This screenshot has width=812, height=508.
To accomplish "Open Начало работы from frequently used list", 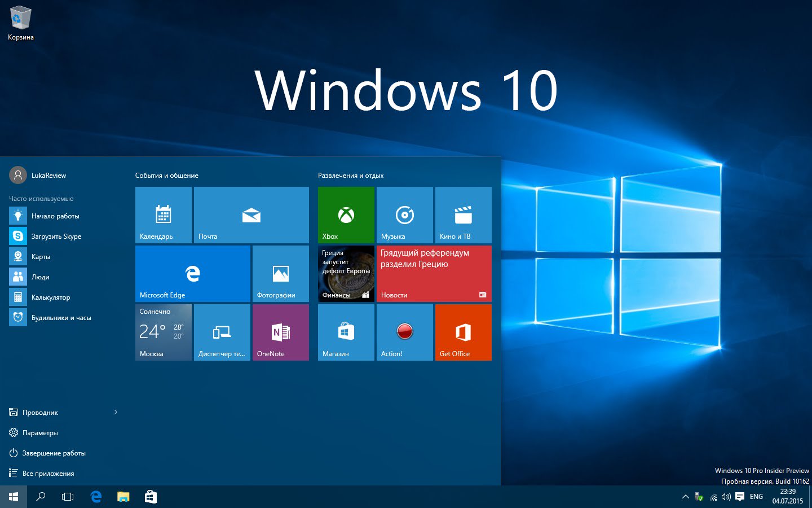I will [62, 216].
